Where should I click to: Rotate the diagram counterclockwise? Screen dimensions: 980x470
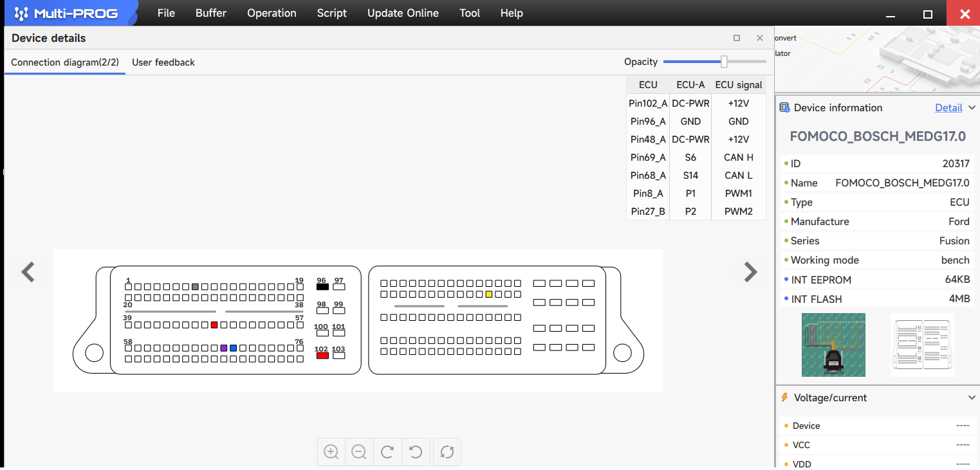point(416,452)
